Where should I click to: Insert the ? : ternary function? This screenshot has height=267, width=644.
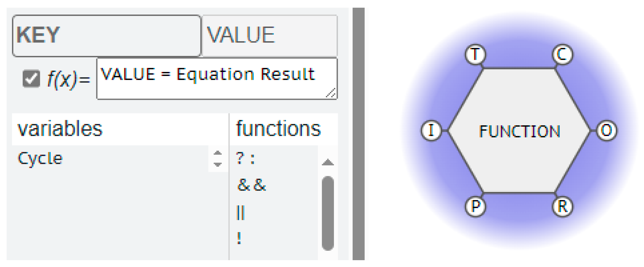pyautogui.click(x=245, y=158)
